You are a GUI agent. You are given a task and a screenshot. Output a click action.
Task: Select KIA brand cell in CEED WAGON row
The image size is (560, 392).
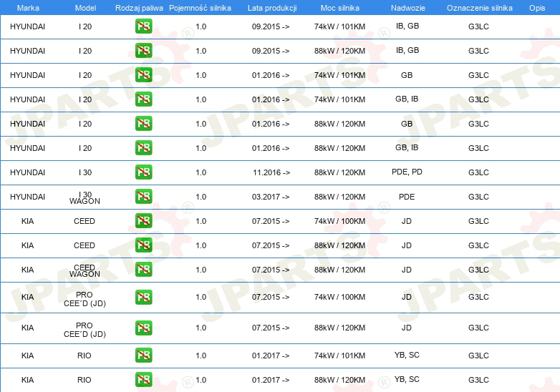(x=27, y=270)
